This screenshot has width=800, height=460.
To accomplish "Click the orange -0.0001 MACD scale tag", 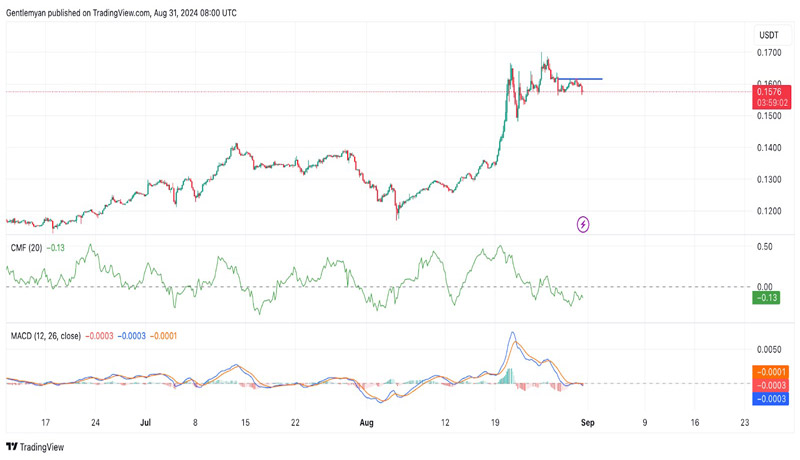I will (770, 372).
